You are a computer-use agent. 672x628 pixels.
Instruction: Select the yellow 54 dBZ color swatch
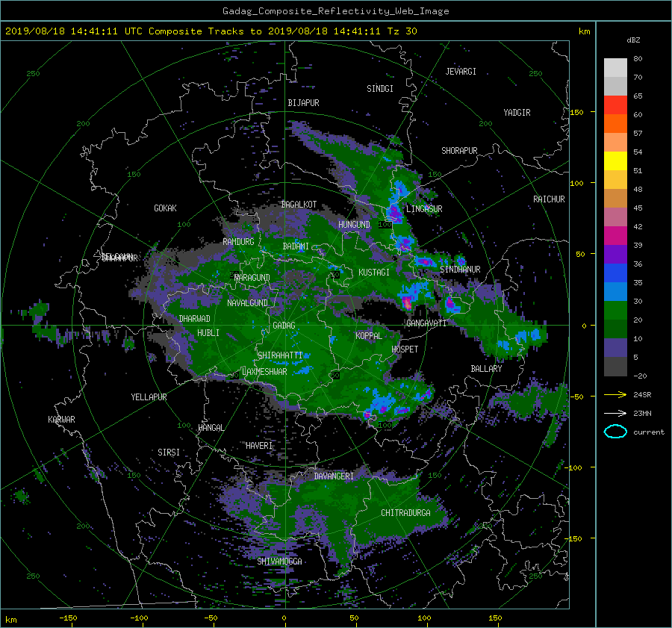click(615, 161)
